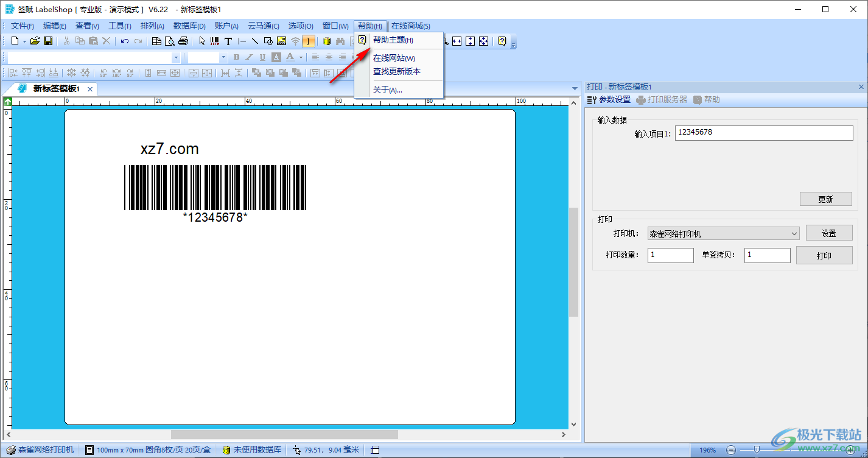Choose 查找更新版本 menu entry

(397, 71)
